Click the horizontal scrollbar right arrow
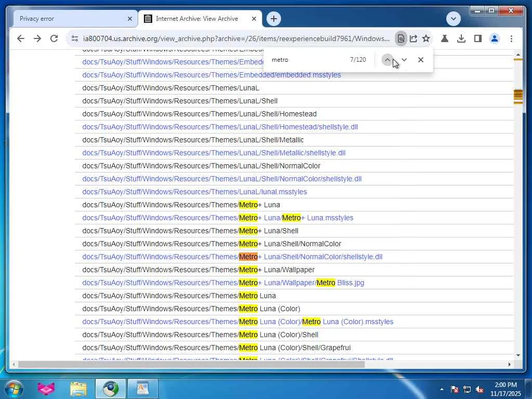The width and height of the screenshot is (532, 399). click(x=509, y=364)
